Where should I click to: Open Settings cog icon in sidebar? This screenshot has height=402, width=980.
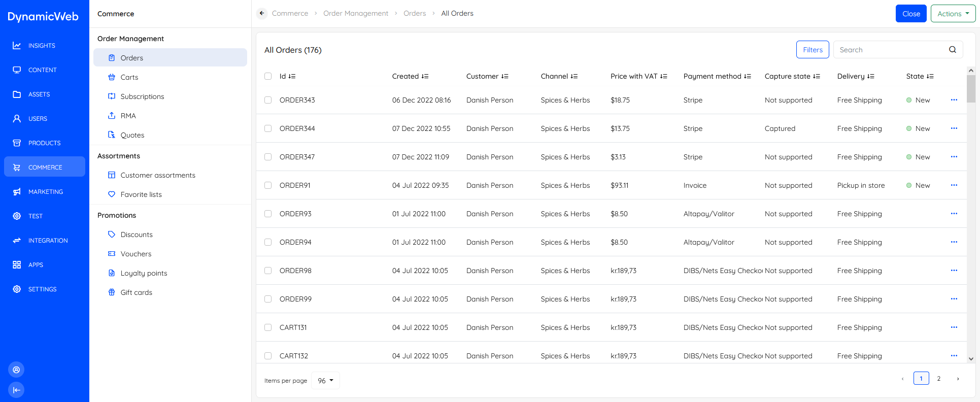(x=17, y=289)
